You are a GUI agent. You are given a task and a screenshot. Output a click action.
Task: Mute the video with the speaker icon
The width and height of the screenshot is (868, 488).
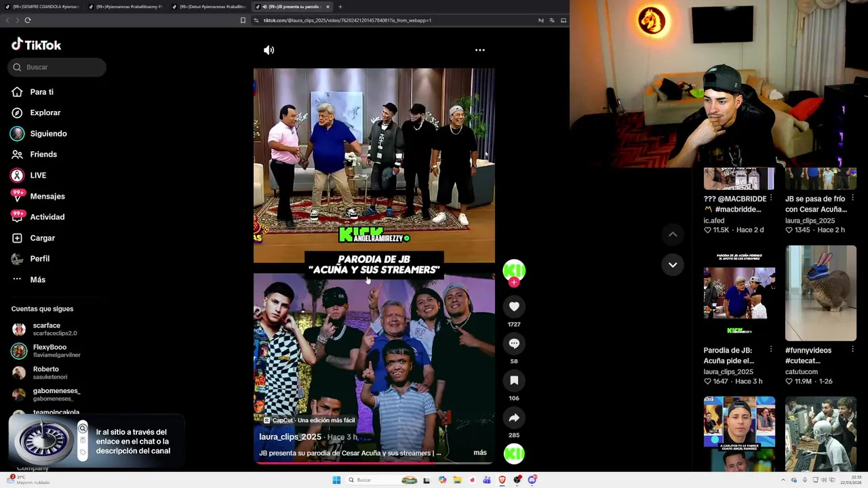pyautogui.click(x=269, y=50)
